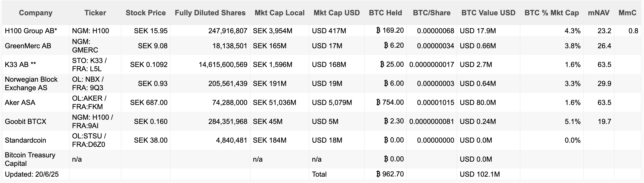
Task: Select Standardcoin's SEK 38.00 stock price
Action: 150,140
